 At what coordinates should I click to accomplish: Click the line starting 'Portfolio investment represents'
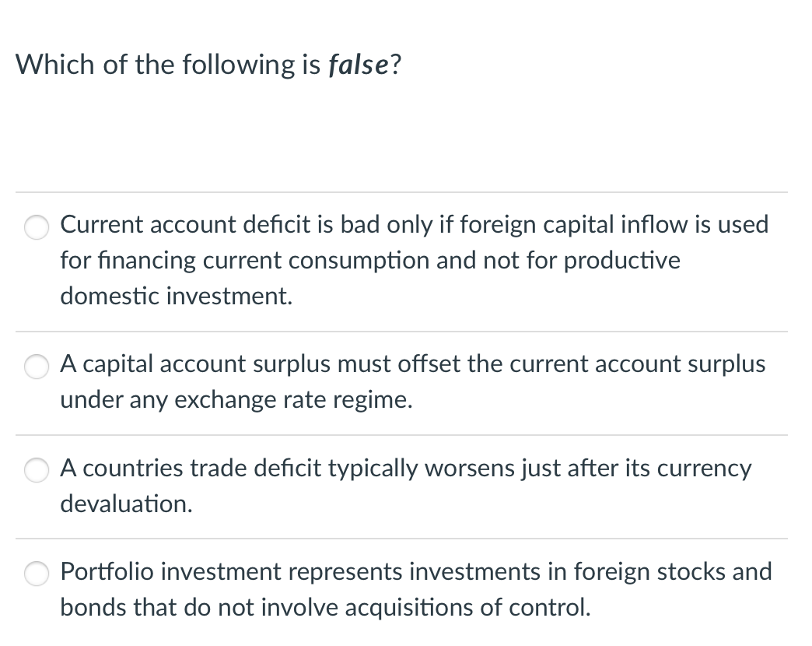(x=416, y=572)
